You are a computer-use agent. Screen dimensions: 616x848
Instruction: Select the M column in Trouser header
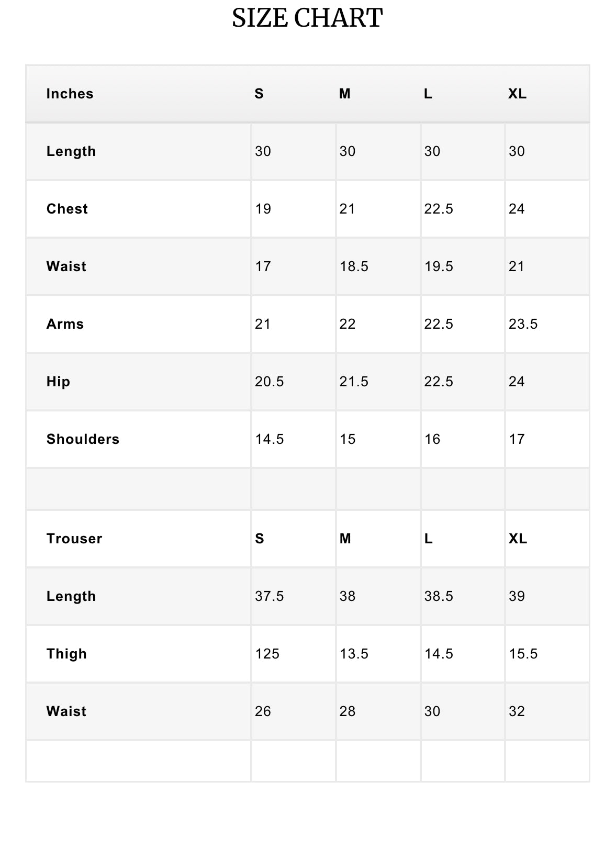click(345, 539)
